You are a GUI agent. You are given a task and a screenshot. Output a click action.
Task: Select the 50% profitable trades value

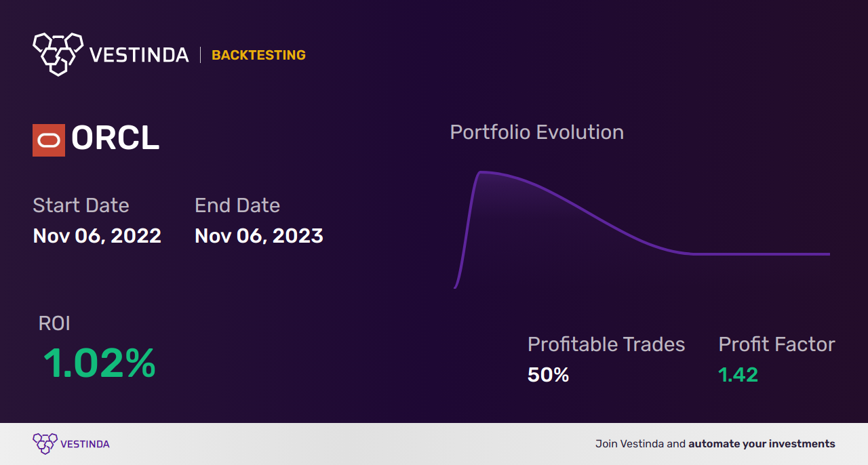tap(548, 375)
